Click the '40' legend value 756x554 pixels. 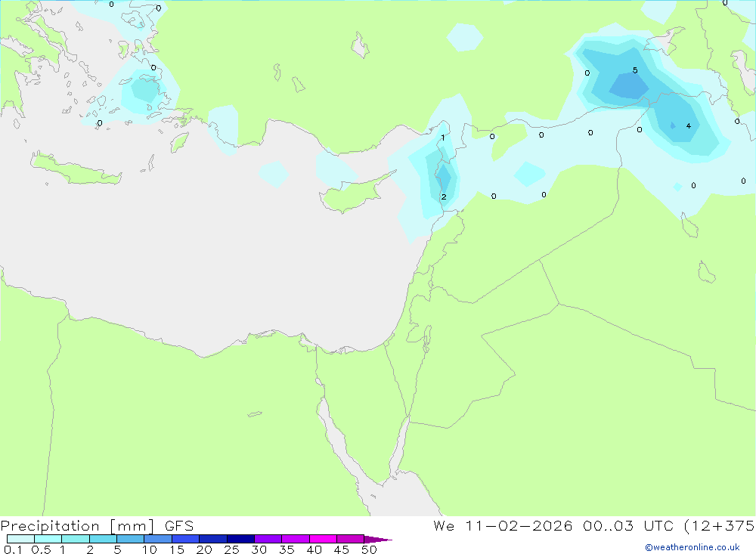tap(314, 549)
